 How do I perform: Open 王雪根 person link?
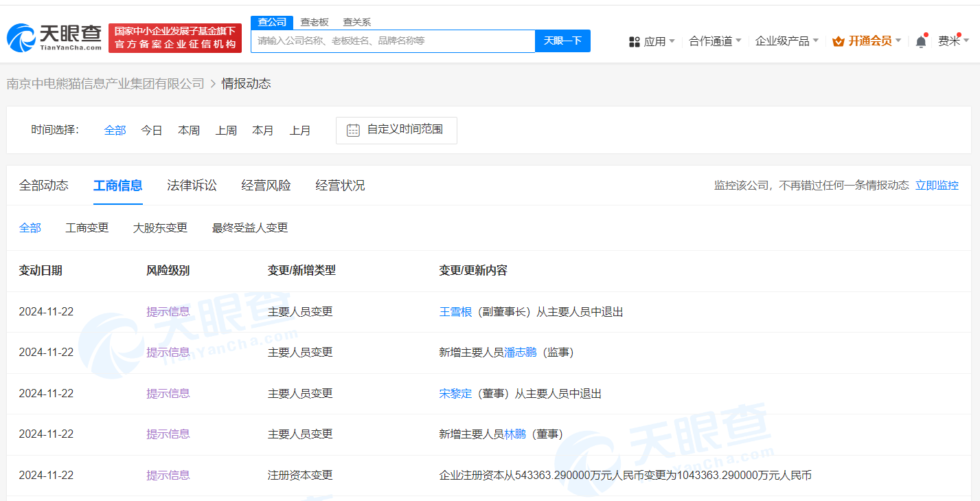pos(455,312)
